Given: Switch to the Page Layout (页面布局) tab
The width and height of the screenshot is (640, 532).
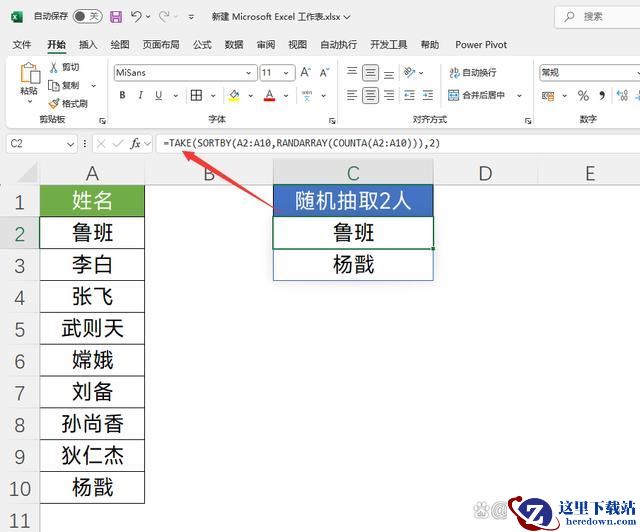Looking at the screenshot, I should pos(161,45).
